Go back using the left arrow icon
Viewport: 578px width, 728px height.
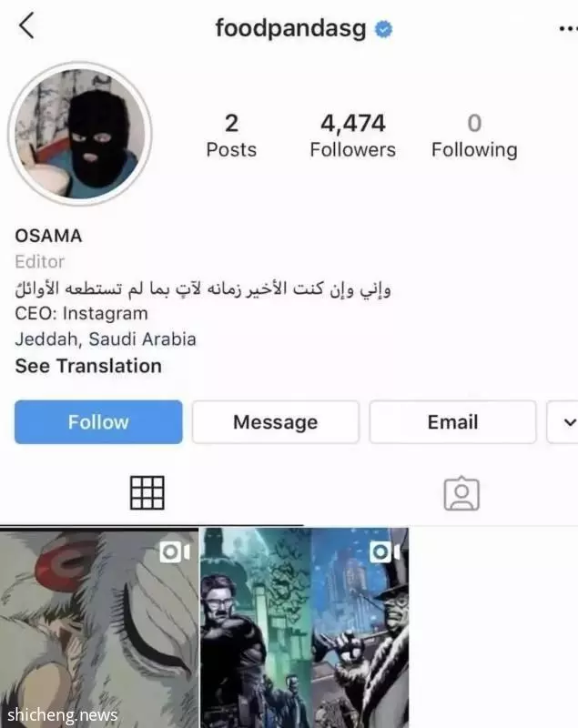[x=26, y=25]
